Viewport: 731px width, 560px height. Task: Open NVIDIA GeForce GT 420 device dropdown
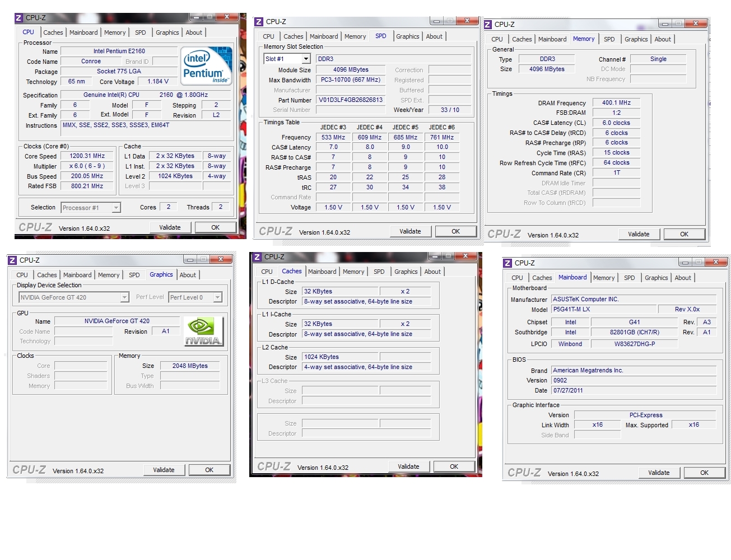coord(124,297)
